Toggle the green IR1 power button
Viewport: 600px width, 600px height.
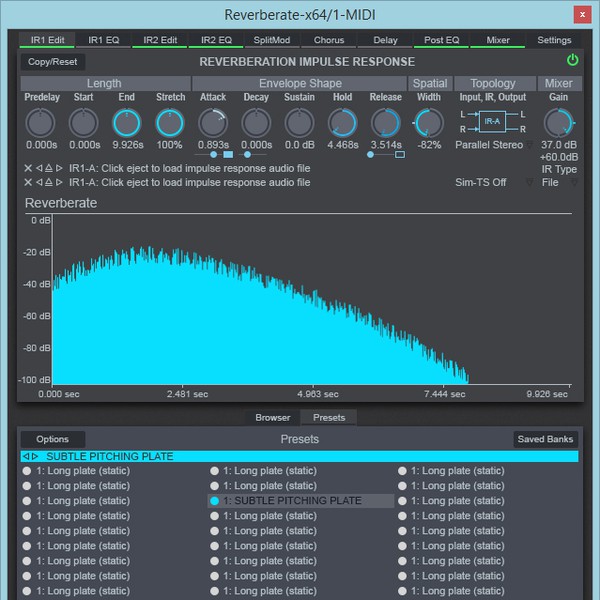(x=572, y=60)
